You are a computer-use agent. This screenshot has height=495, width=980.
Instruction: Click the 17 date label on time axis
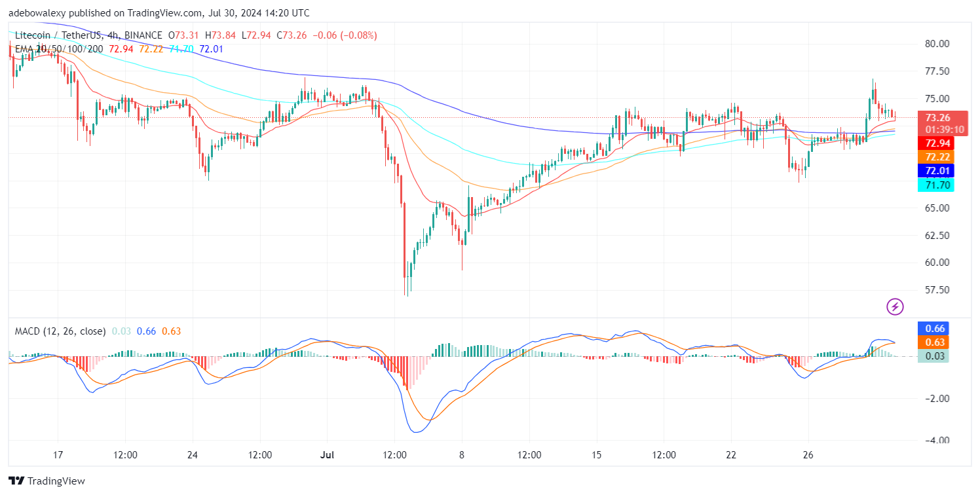pos(58,455)
